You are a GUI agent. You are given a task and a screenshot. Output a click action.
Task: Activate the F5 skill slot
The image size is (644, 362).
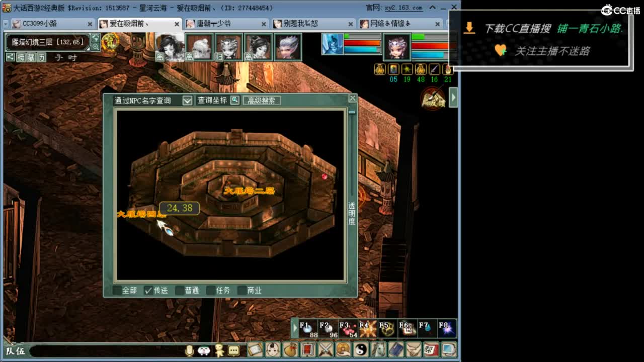pos(387,328)
